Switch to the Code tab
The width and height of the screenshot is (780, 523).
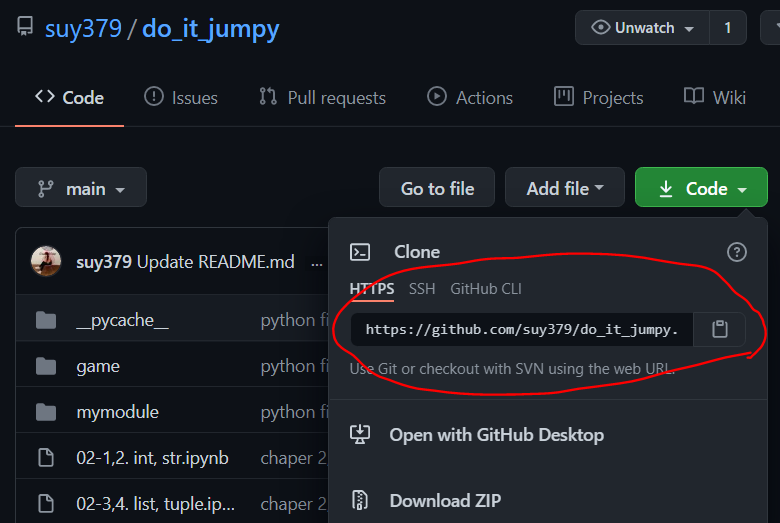point(70,98)
